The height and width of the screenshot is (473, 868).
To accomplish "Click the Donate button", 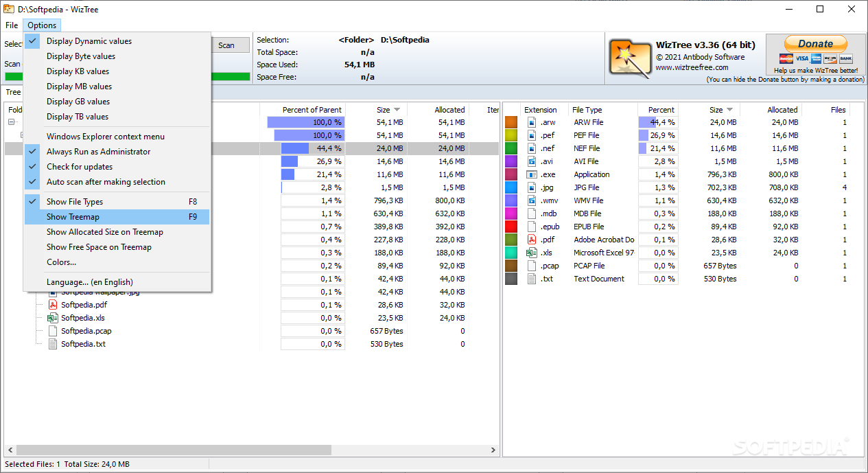I will pos(815,44).
